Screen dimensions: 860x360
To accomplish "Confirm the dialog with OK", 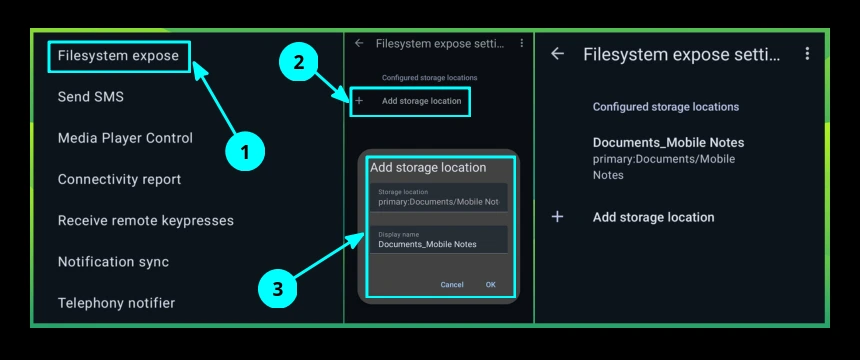I will [491, 285].
